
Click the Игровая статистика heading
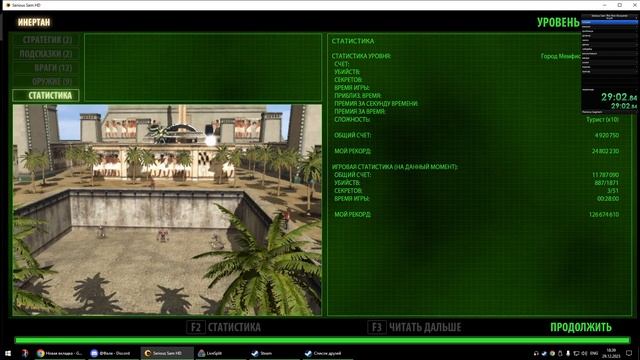(x=395, y=167)
